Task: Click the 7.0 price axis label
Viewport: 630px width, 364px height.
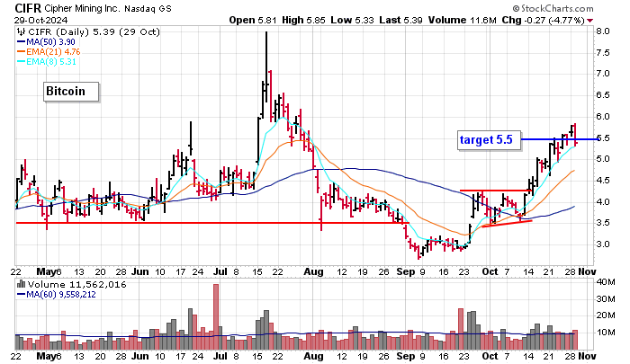Action: point(603,74)
